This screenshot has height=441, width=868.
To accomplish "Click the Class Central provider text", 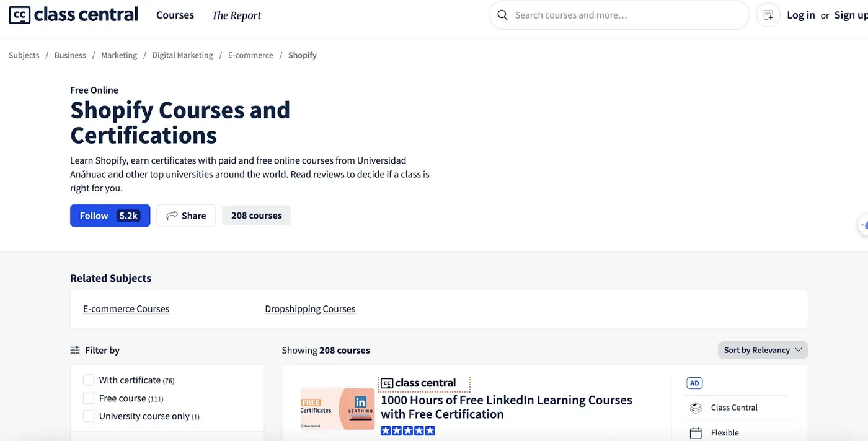I will [734, 408].
